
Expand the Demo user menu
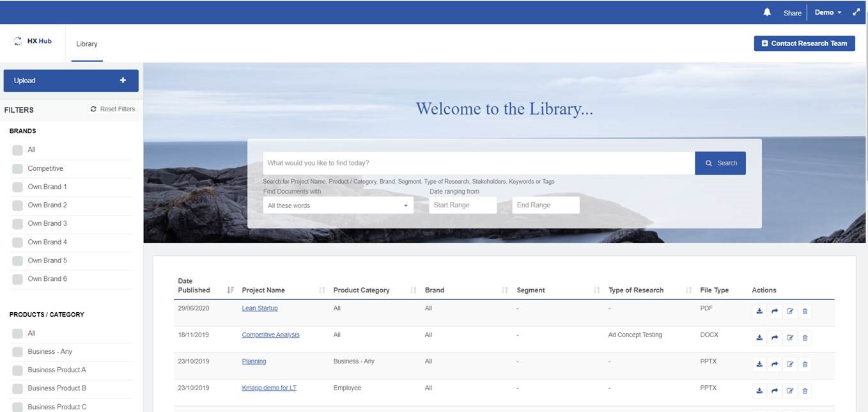(x=828, y=12)
